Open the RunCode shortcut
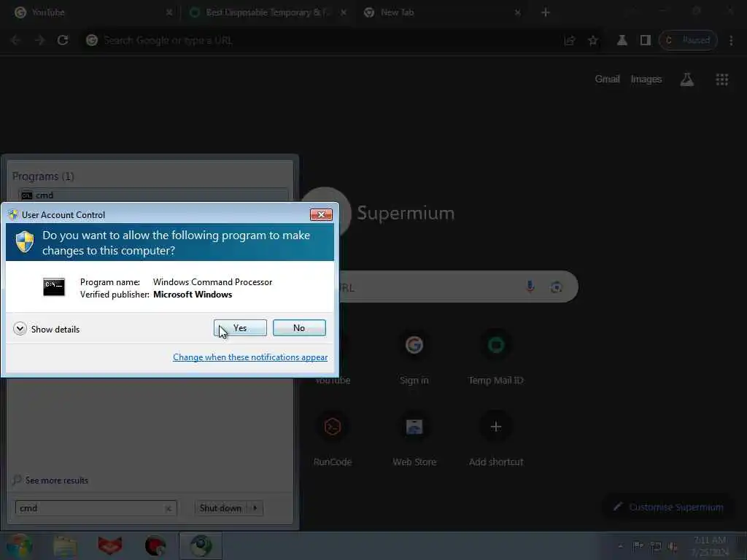 pos(333,438)
